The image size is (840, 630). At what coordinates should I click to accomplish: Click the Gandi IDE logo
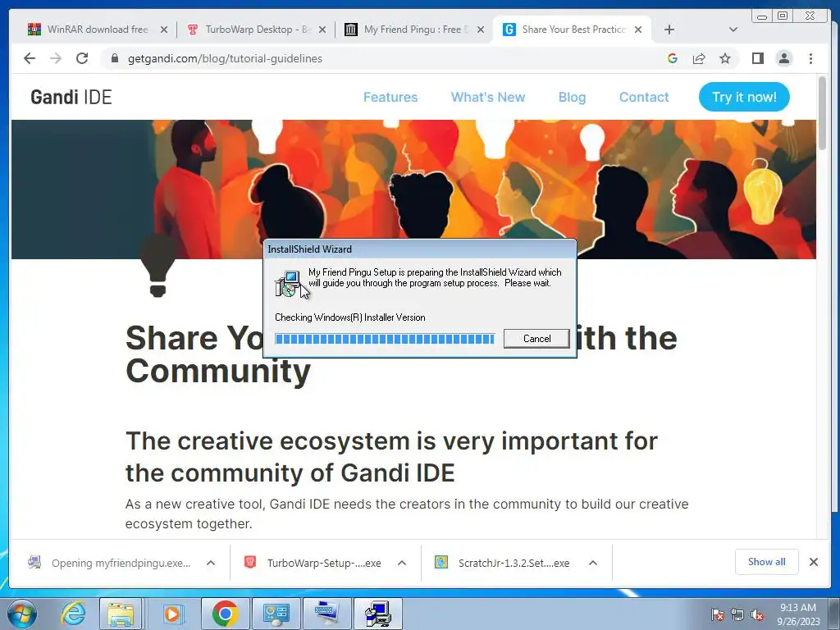pos(71,97)
